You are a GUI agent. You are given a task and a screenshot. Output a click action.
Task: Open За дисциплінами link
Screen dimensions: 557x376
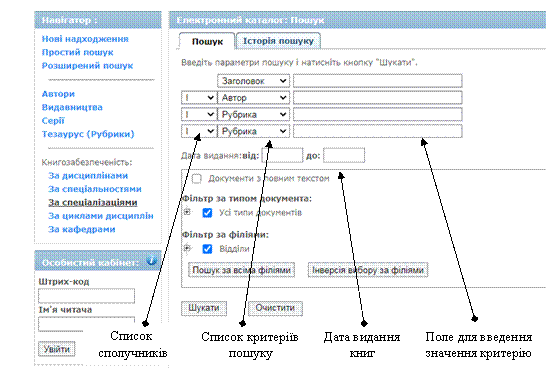pos(88,176)
